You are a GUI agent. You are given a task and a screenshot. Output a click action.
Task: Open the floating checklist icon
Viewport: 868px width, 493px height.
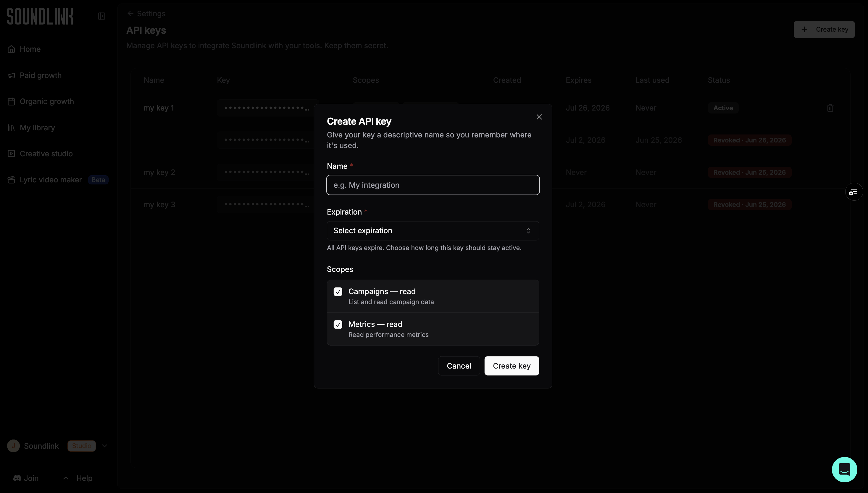point(854,192)
